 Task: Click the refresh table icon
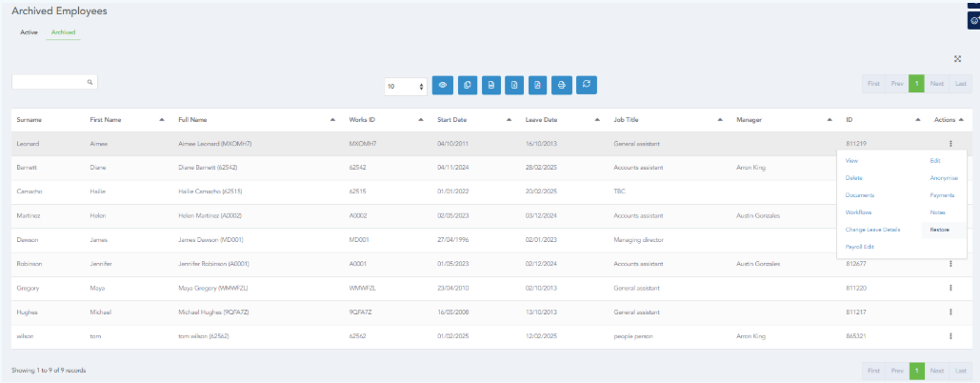tap(587, 85)
